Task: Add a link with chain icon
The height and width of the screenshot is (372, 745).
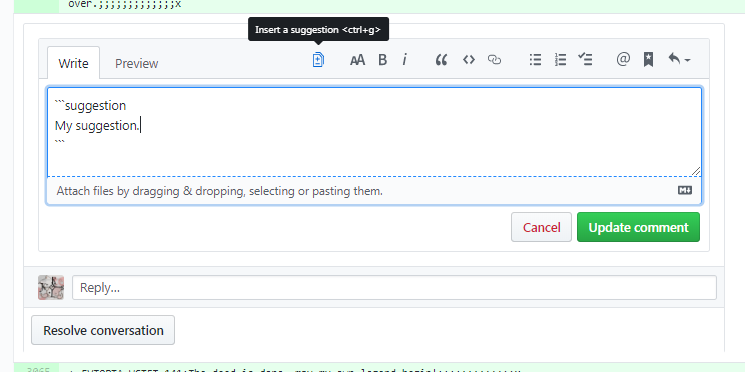Action: coord(494,60)
